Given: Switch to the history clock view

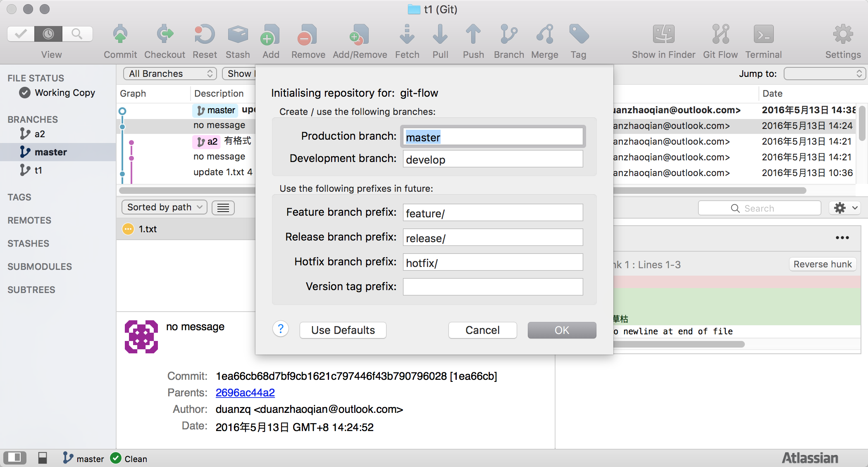Looking at the screenshot, I should click(x=48, y=34).
